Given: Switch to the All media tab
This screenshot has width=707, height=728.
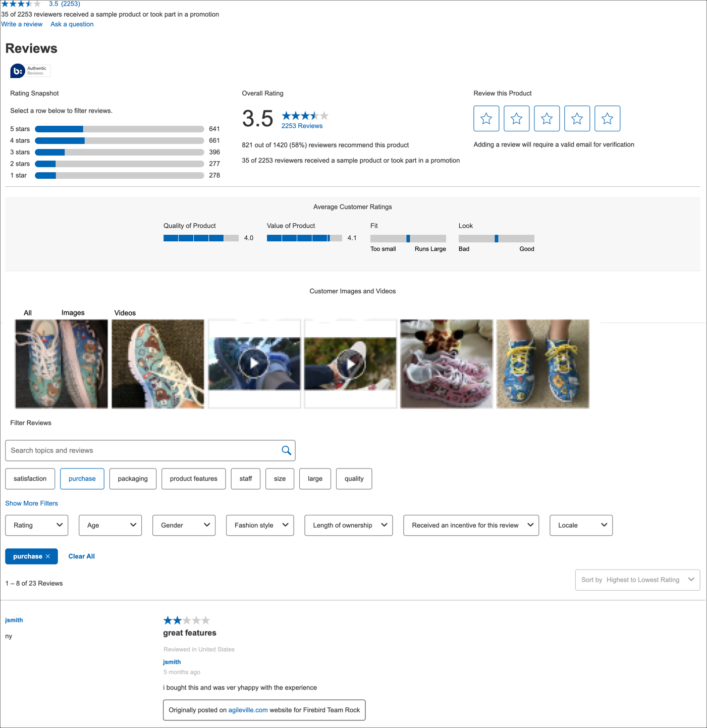Looking at the screenshot, I should [28, 313].
